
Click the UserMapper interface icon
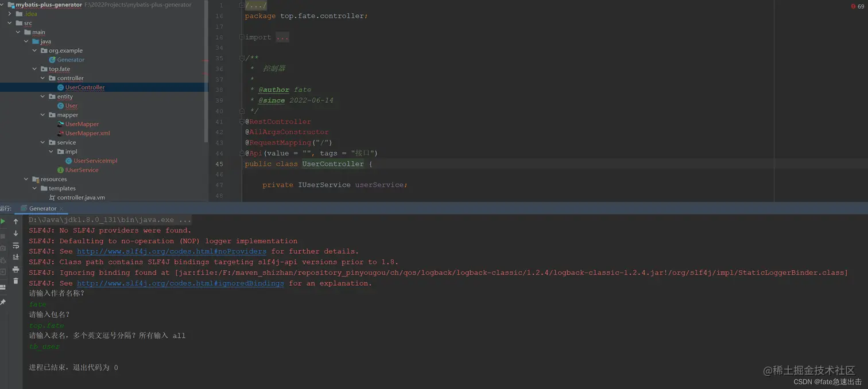coord(61,124)
